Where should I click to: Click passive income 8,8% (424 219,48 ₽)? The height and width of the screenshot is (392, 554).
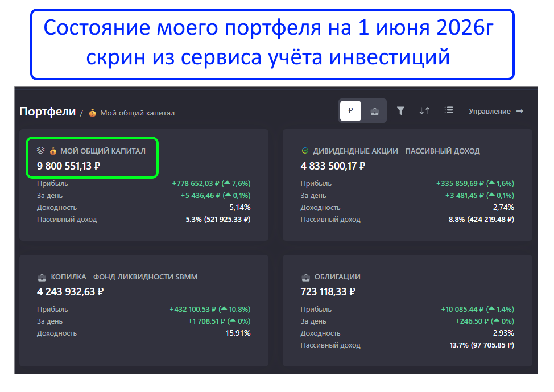pos(481,220)
